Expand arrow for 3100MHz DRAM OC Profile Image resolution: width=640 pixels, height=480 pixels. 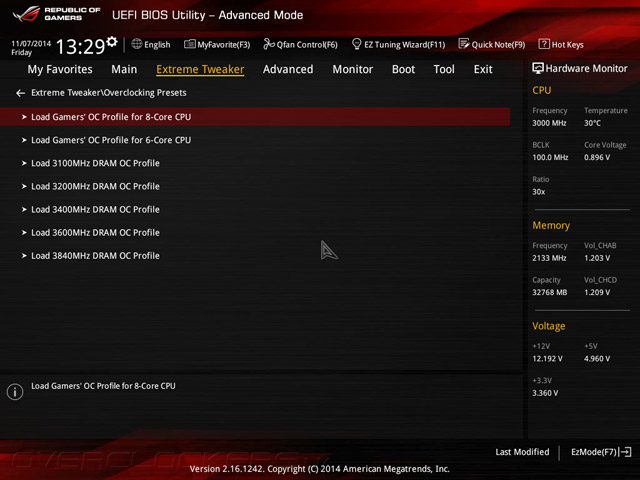(24, 163)
